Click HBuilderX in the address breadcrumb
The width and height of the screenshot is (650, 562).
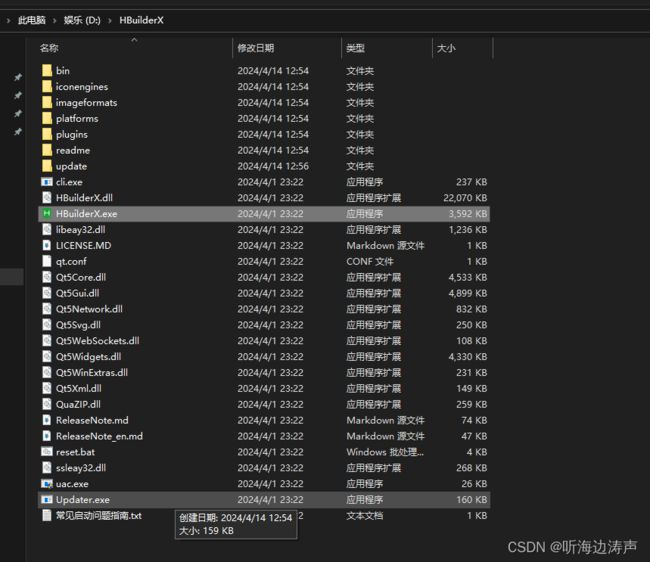tap(141, 20)
